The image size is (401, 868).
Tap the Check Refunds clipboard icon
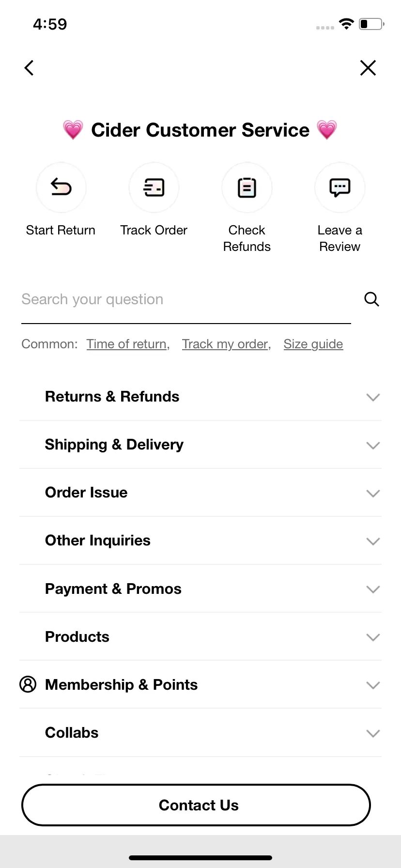click(247, 187)
